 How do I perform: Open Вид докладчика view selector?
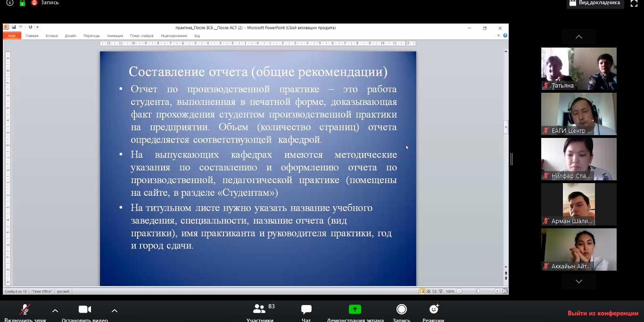click(x=595, y=3)
